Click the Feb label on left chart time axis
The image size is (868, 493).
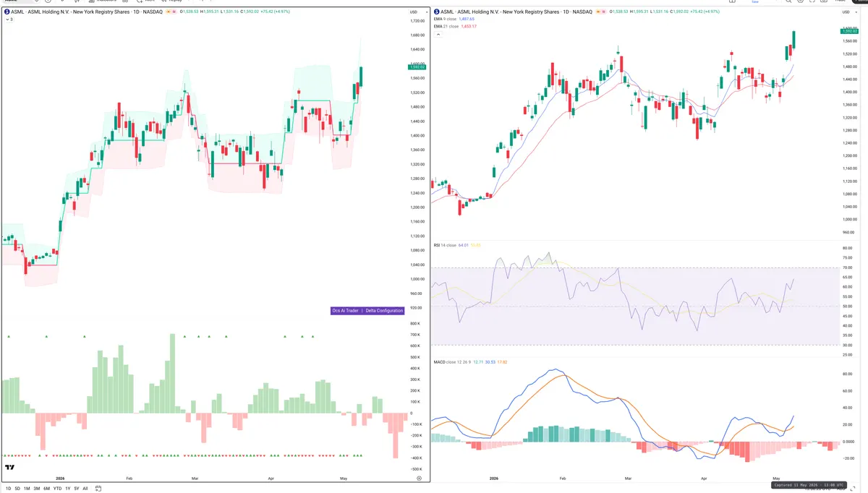(x=129, y=479)
